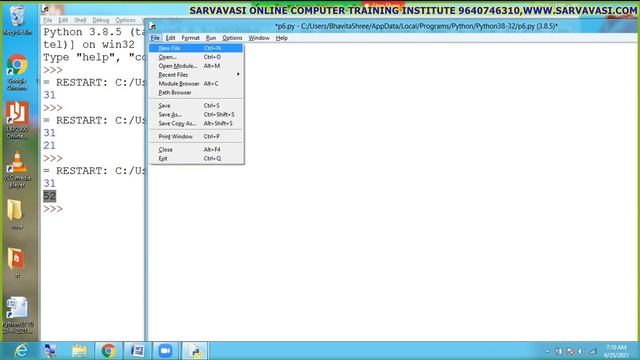Viewport: 640px width, 360px height.
Task: Switch to Word in the taskbar
Action: [137, 351]
